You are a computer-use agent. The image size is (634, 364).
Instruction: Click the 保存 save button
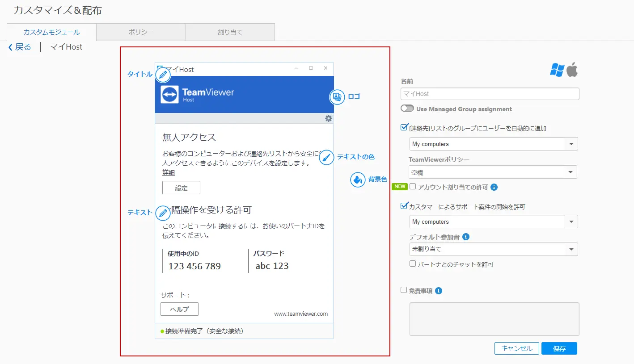click(x=559, y=348)
